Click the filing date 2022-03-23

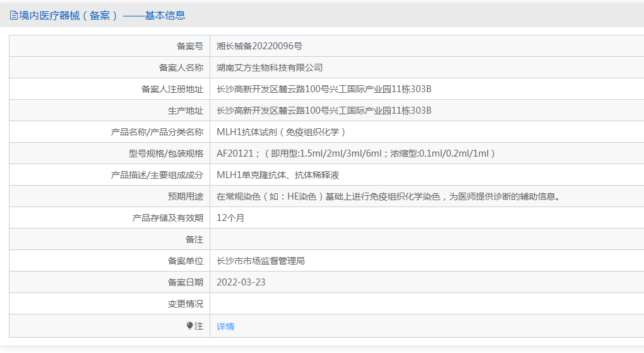(x=241, y=282)
